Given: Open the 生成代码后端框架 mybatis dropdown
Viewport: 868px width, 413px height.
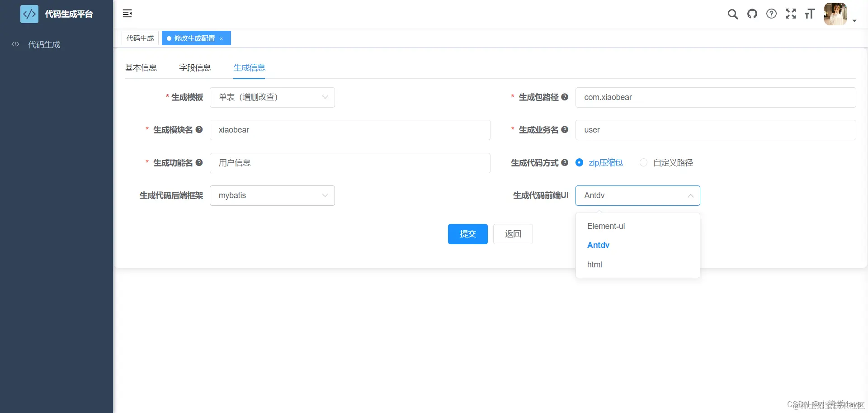Looking at the screenshot, I should 272,195.
